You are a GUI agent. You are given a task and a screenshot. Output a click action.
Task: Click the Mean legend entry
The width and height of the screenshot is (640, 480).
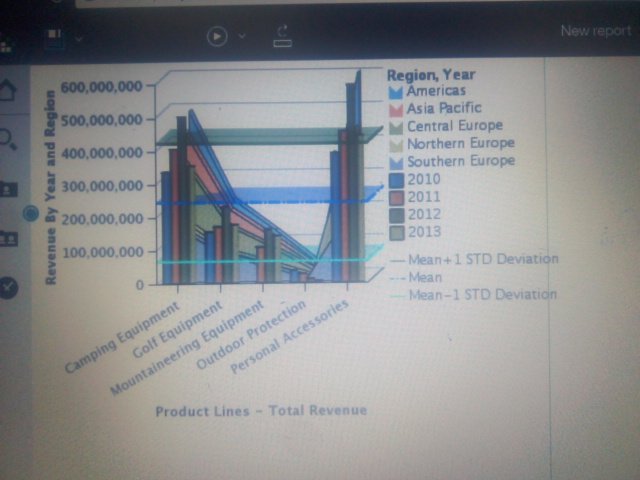(416, 278)
